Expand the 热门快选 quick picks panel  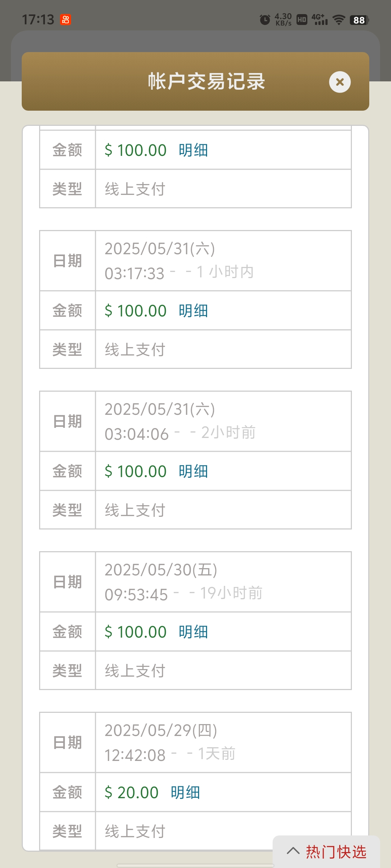point(335,852)
